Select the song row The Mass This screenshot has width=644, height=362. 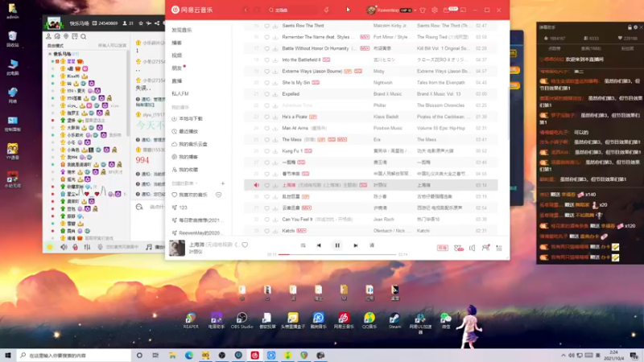pyautogui.click(x=370, y=139)
